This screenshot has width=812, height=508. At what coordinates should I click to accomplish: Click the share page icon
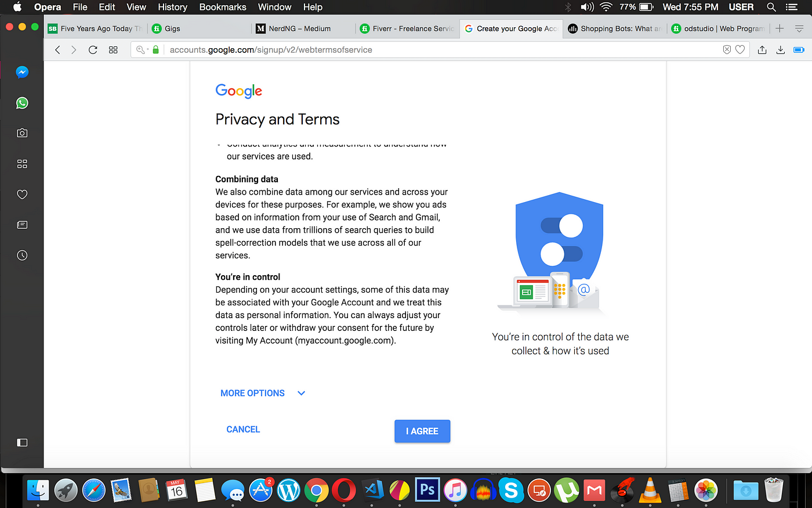[x=762, y=50]
